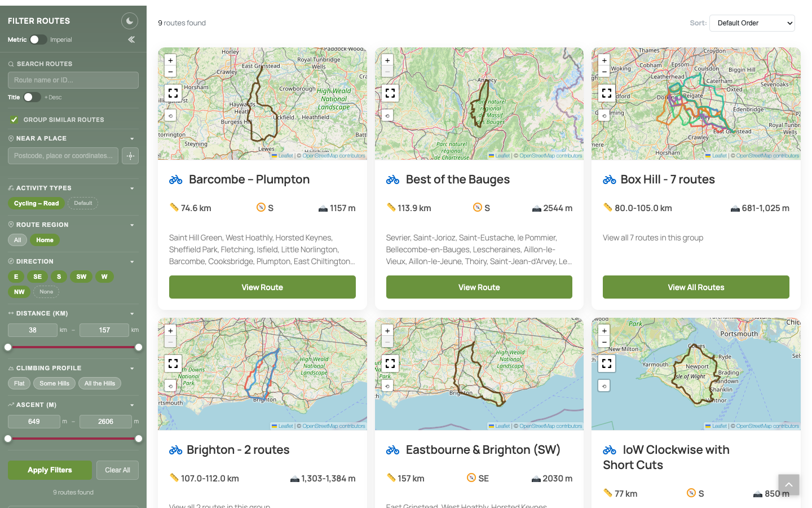Toggle the SE direction chip
The height and width of the screenshot is (508, 812).
(38, 277)
